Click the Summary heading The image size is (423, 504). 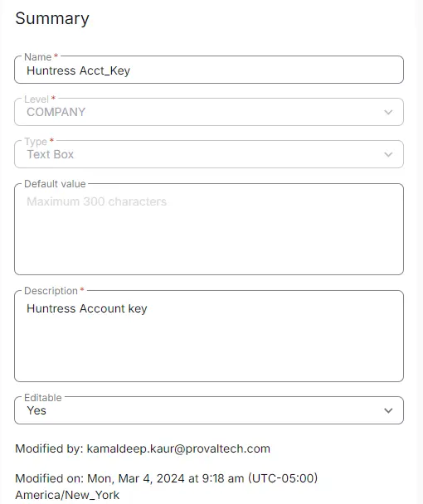click(x=52, y=18)
